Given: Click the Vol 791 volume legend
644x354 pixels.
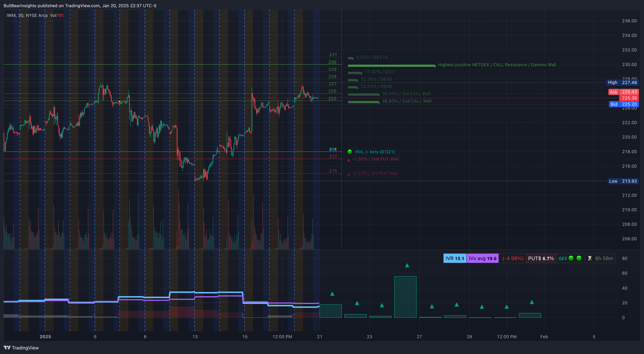Looking at the screenshot, I should coord(57,15).
